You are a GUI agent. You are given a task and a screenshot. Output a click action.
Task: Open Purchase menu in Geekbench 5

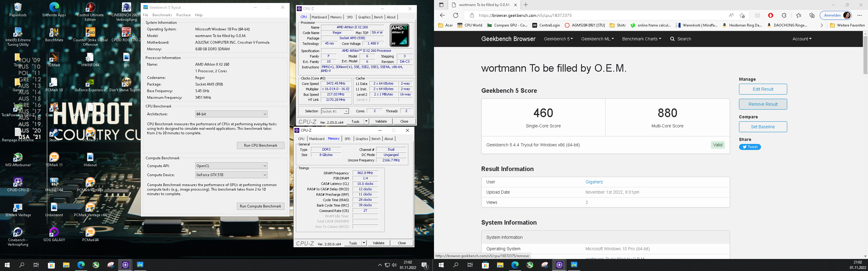pos(183,15)
